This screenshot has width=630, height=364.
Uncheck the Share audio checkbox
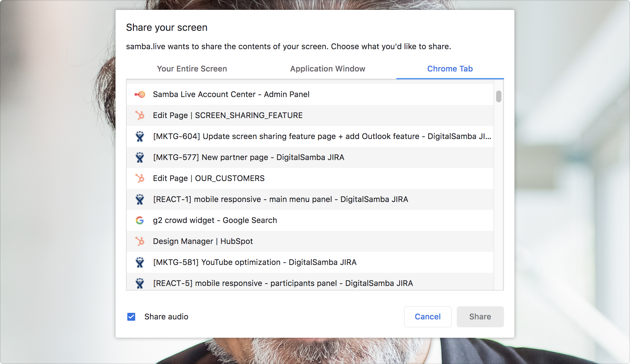(x=131, y=317)
